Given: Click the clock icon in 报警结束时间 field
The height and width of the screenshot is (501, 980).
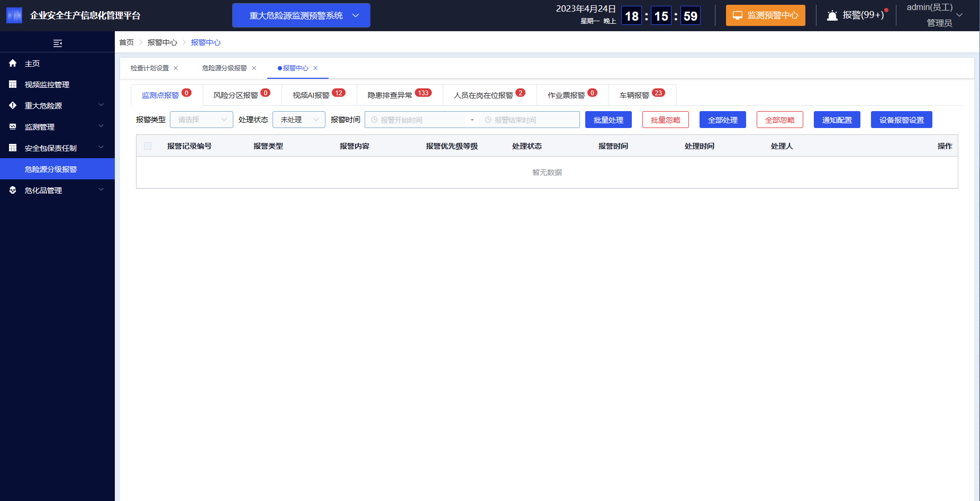Looking at the screenshot, I should click(x=488, y=120).
